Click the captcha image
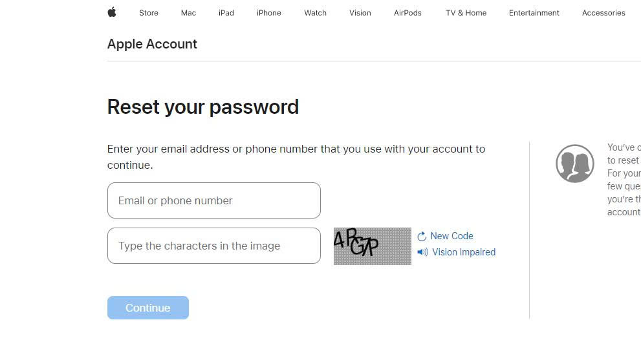 click(373, 246)
